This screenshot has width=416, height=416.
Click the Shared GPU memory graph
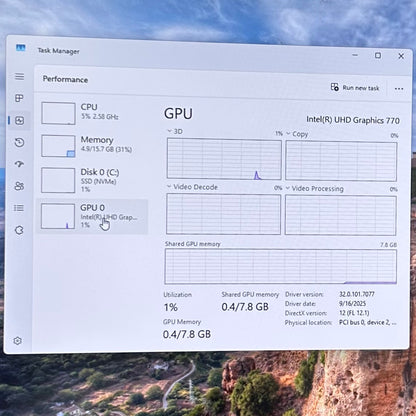(x=281, y=267)
